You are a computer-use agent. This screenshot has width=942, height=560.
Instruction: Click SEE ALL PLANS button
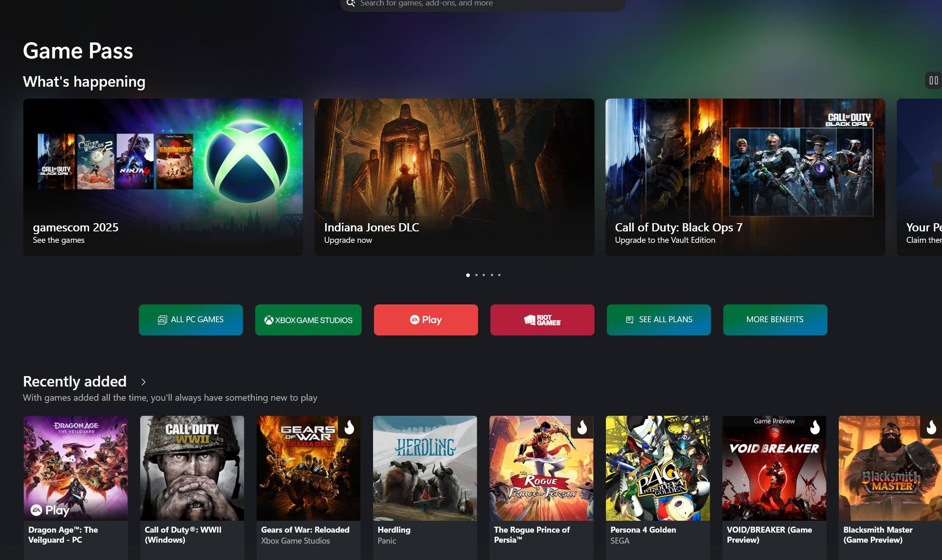click(x=658, y=320)
